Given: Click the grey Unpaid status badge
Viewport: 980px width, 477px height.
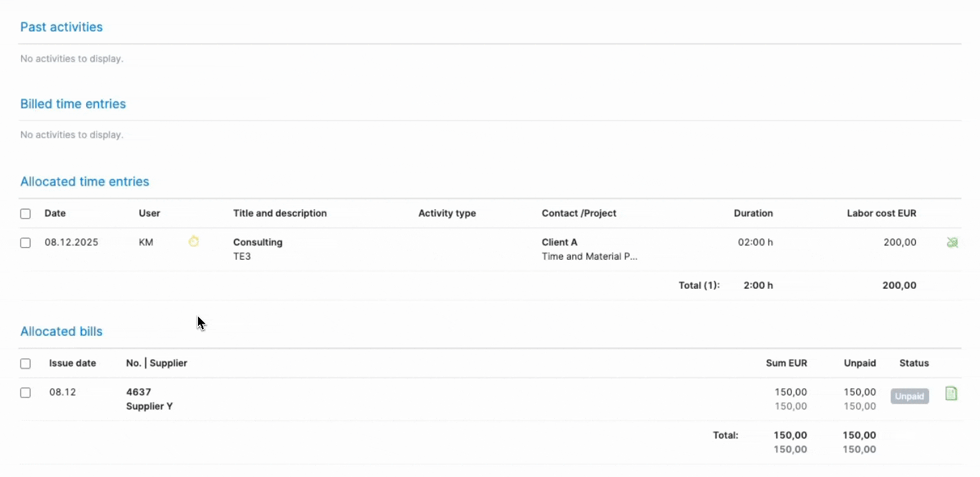Looking at the screenshot, I should click(909, 396).
